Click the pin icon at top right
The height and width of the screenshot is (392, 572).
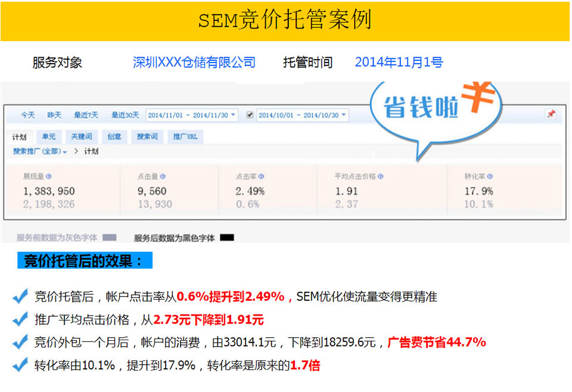(551, 114)
